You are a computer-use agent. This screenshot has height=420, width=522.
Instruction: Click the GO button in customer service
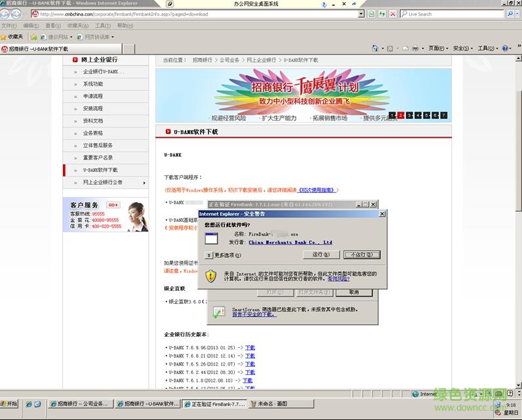(x=113, y=205)
